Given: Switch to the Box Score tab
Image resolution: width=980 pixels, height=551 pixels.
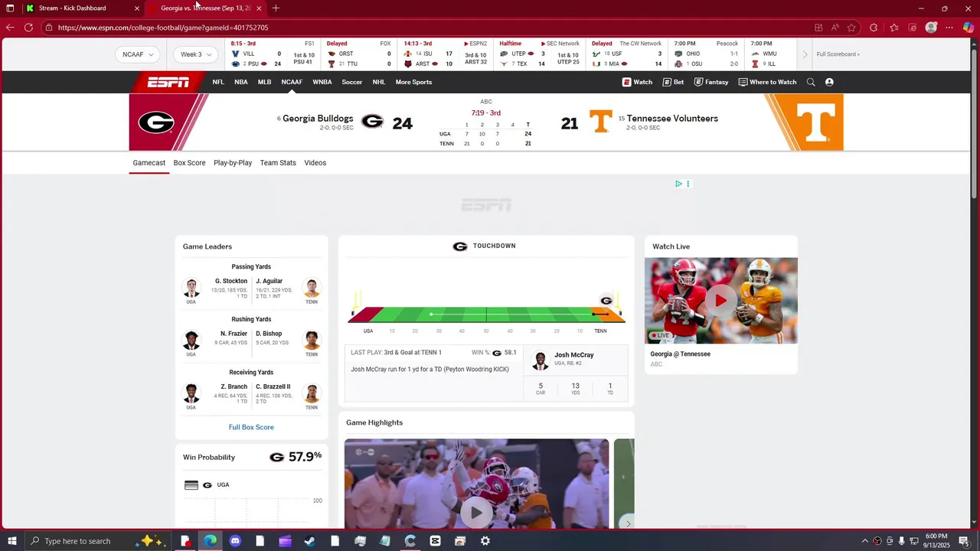Looking at the screenshot, I should tap(189, 163).
